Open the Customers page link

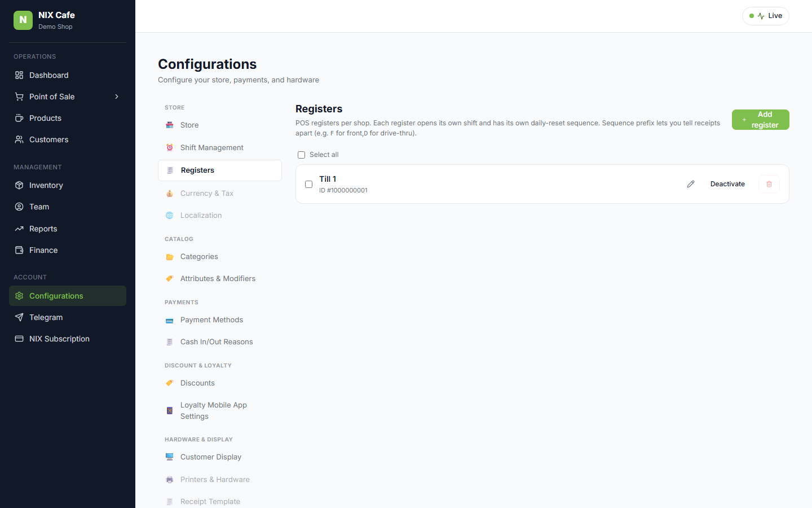click(x=68, y=139)
